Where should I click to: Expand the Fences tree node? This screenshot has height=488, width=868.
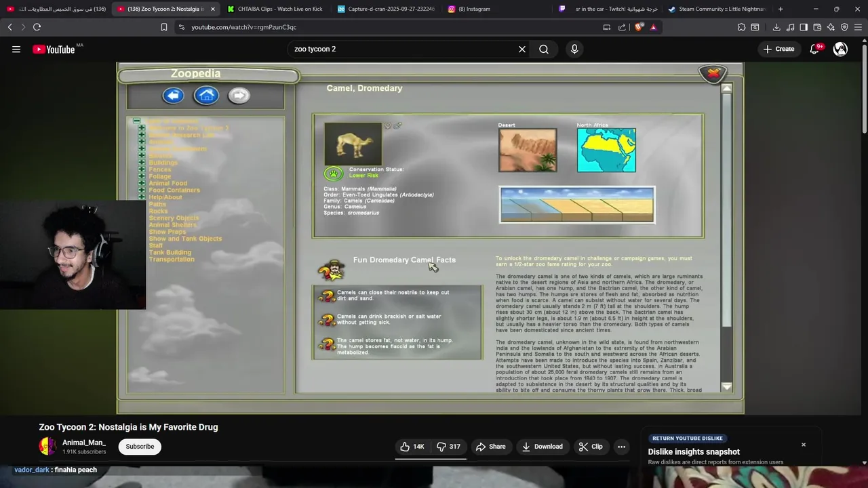click(x=142, y=169)
